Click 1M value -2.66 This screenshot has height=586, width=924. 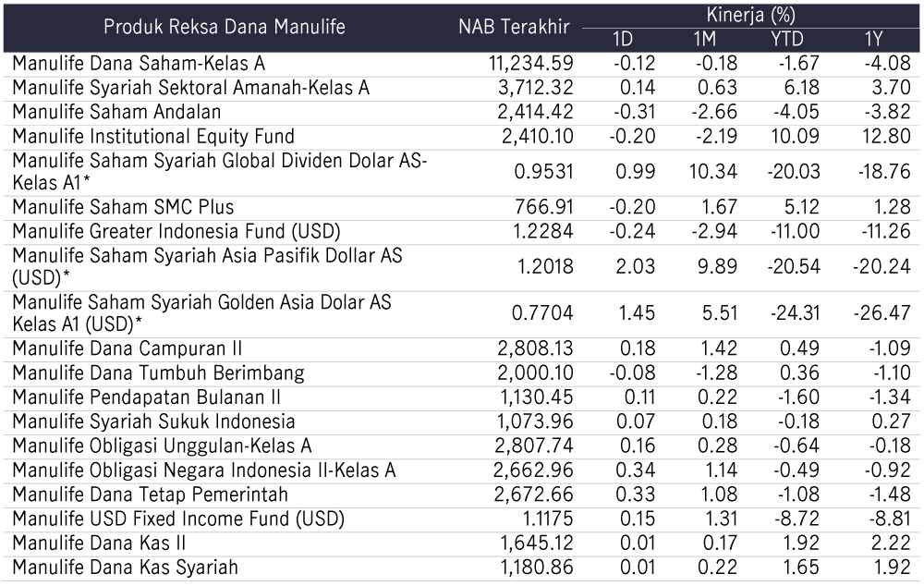pyautogui.click(x=715, y=112)
